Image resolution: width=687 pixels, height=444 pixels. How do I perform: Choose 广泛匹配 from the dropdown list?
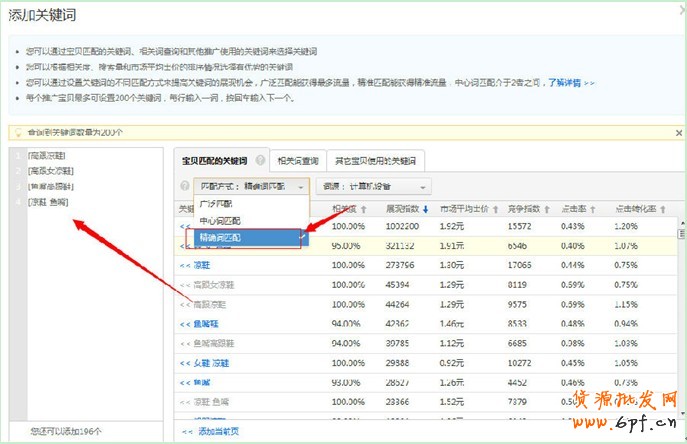pyautogui.click(x=220, y=203)
